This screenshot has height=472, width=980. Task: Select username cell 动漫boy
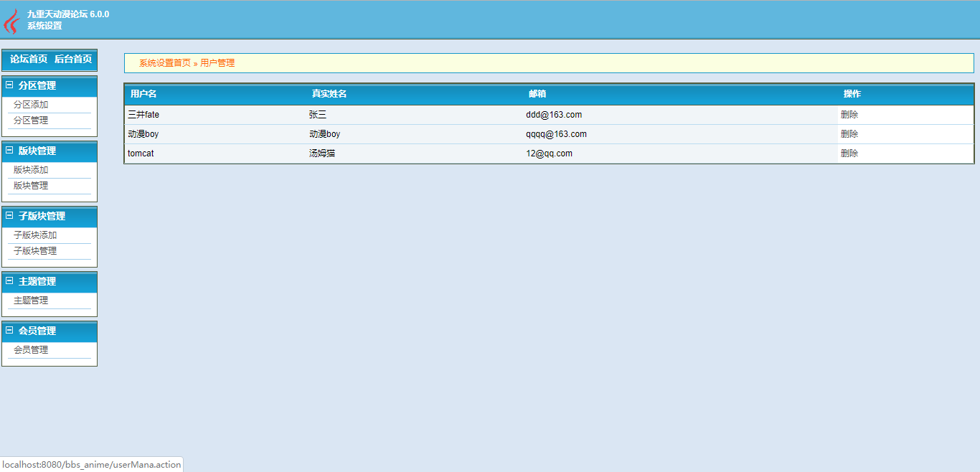point(143,134)
